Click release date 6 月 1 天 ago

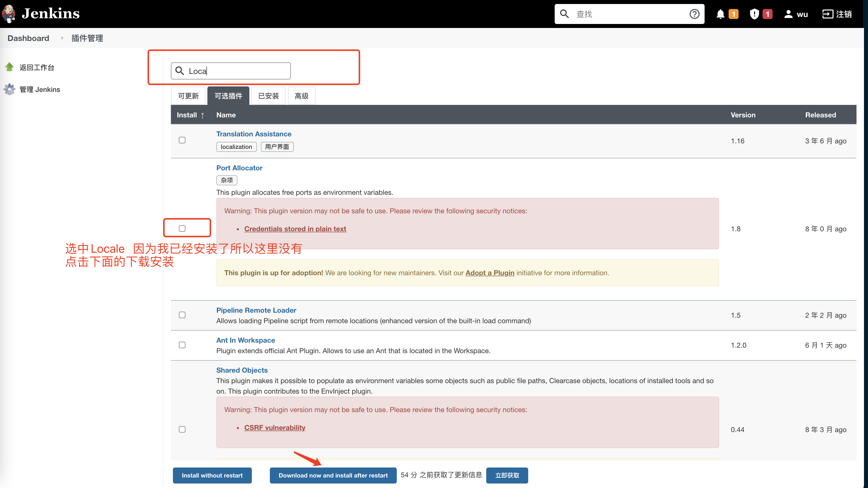(826, 345)
